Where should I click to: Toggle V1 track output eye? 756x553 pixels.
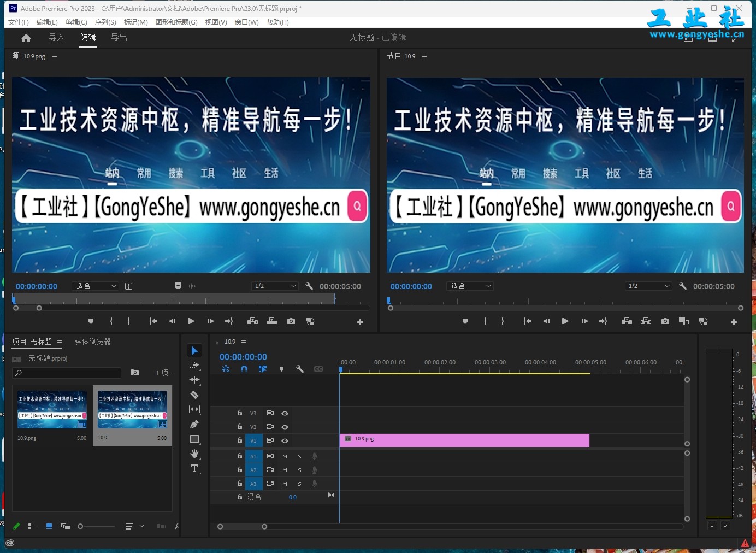(x=285, y=440)
